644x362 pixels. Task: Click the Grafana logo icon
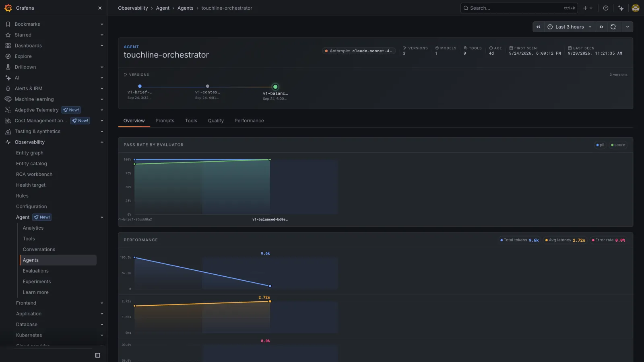coord(8,8)
